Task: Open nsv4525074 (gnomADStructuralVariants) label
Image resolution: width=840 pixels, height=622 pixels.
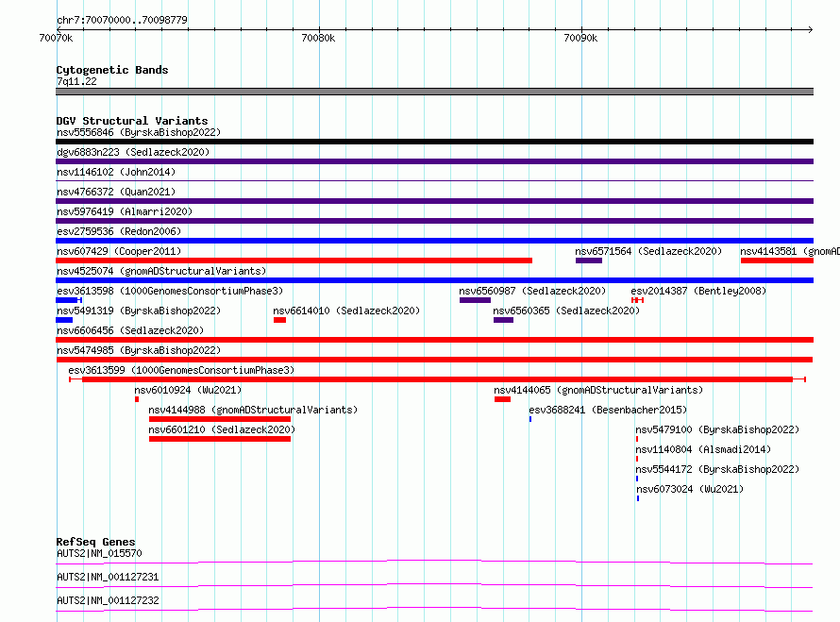Action: tap(161, 271)
